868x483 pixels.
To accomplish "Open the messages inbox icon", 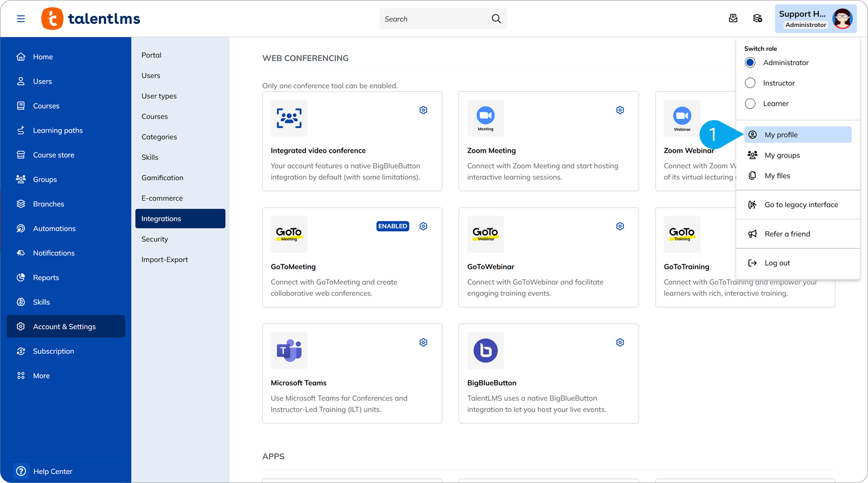I will click(x=733, y=18).
